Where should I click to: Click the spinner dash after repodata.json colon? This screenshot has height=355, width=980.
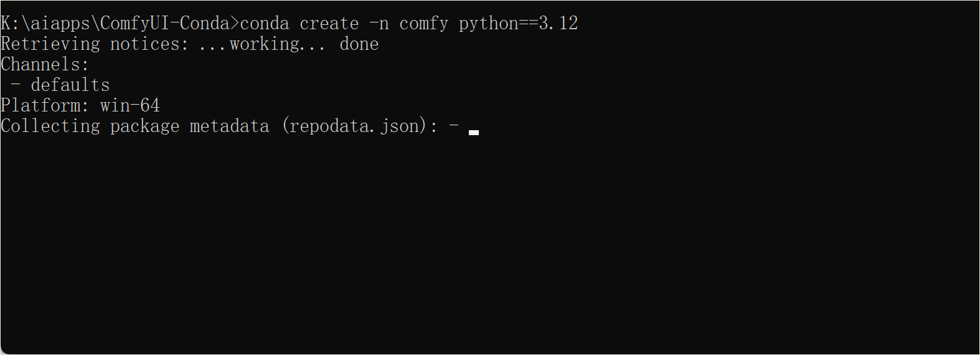[453, 126]
